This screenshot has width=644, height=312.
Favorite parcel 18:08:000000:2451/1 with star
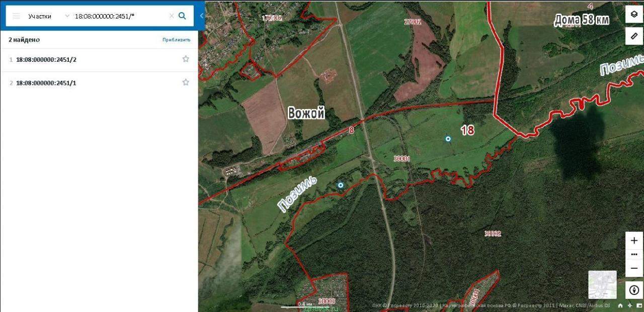coord(186,82)
